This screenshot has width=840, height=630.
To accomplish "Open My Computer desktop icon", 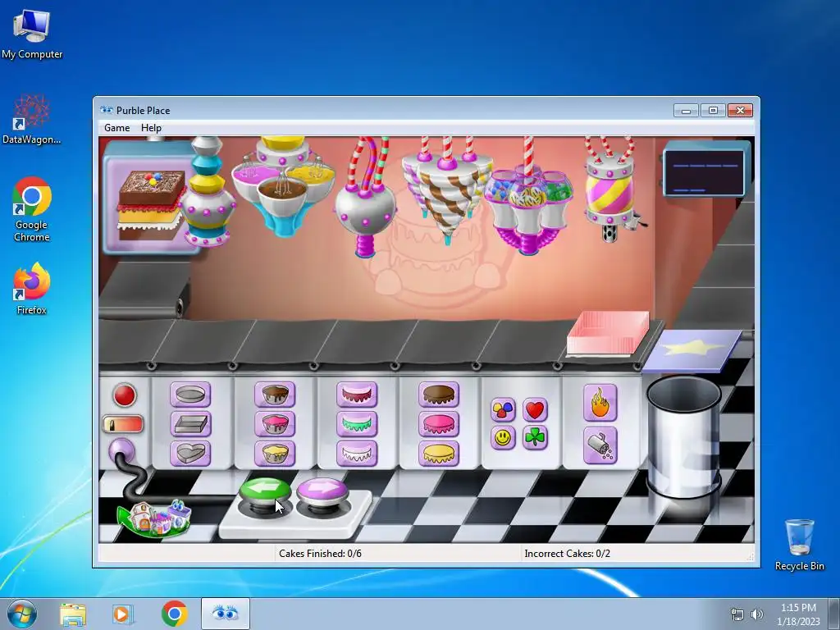I will pos(32,34).
